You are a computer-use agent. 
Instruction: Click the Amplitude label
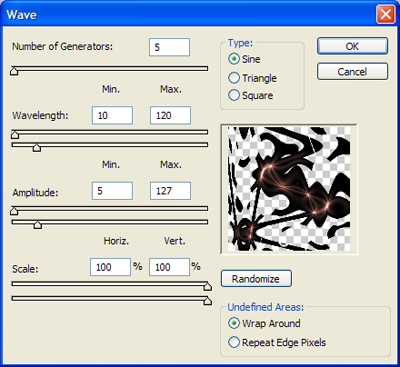coord(35,192)
